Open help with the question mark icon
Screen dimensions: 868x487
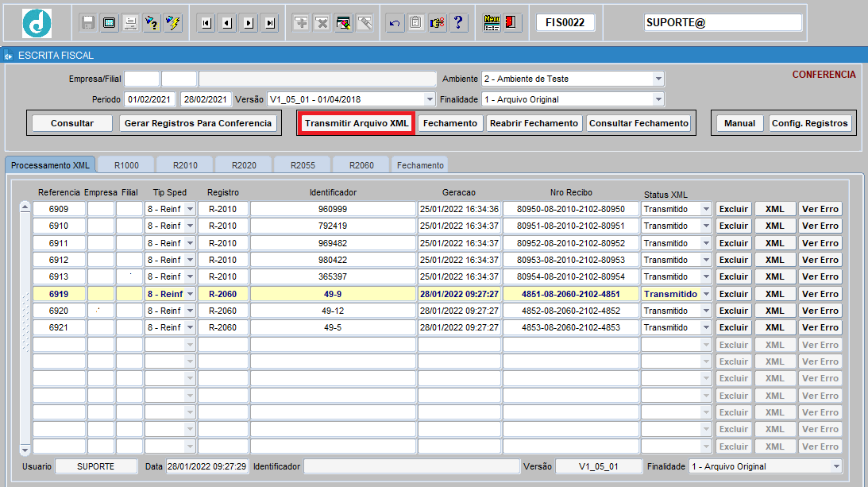pos(458,23)
